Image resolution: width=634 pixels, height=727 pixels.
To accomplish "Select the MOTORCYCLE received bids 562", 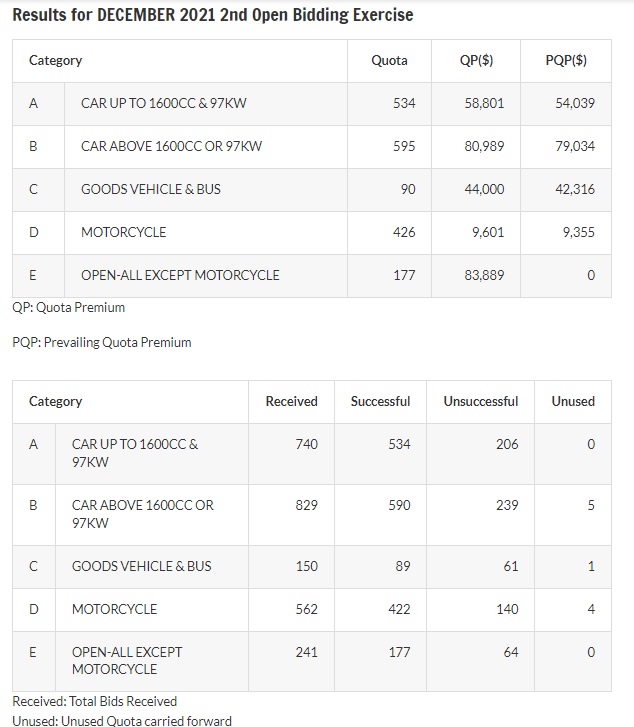I will point(307,609).
